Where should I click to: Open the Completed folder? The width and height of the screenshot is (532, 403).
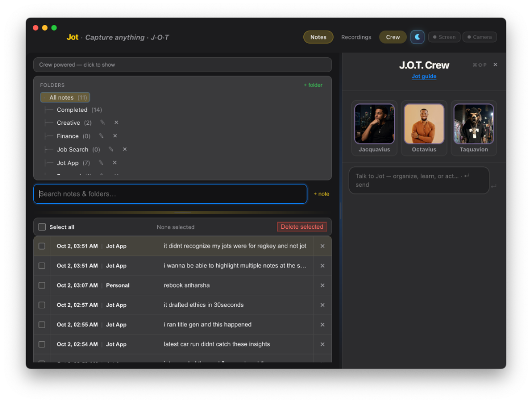[x=79, y=110]
